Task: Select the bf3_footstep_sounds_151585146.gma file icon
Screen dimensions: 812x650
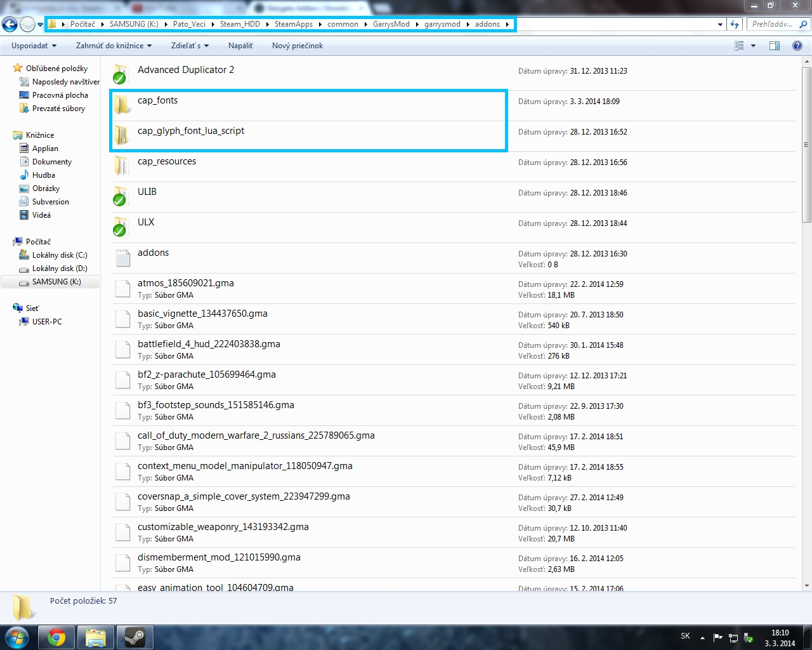Action: point(122,410)
